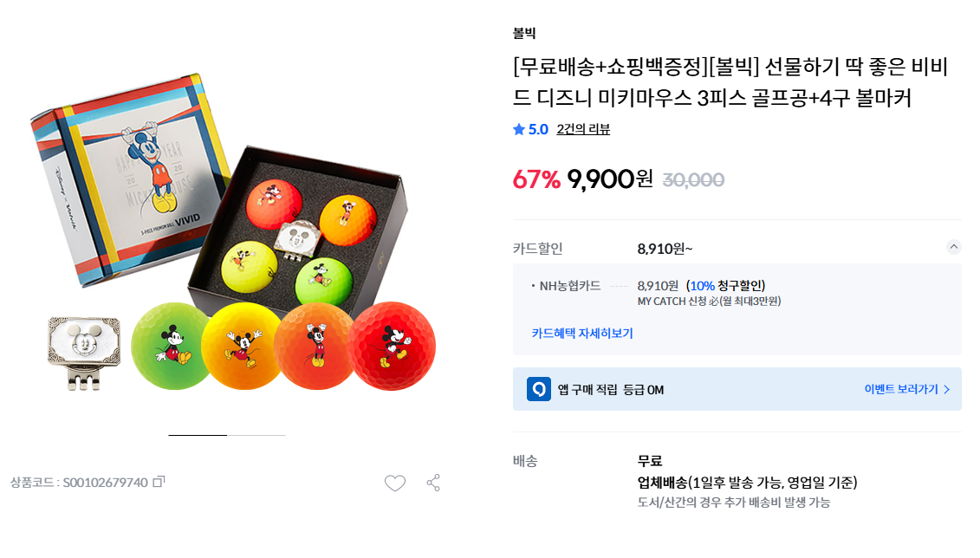Click the share icon
Image resolution: width=980 pixels, height=558 pixels.
pos(434,483)
